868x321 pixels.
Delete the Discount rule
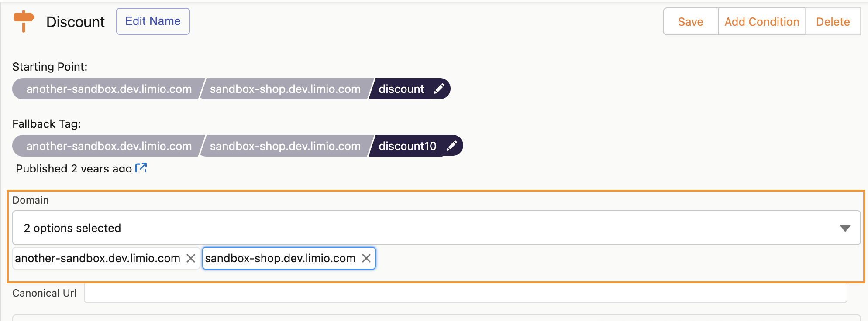833,22
